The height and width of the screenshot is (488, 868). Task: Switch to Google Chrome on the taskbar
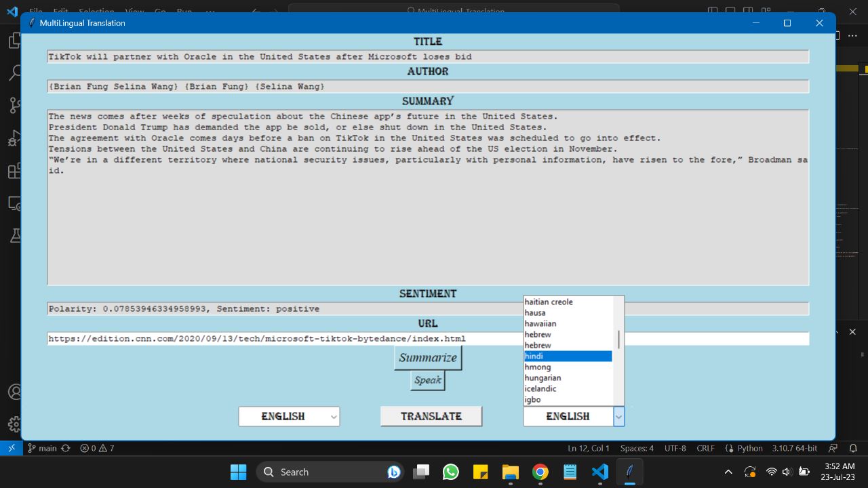point(540,472)
